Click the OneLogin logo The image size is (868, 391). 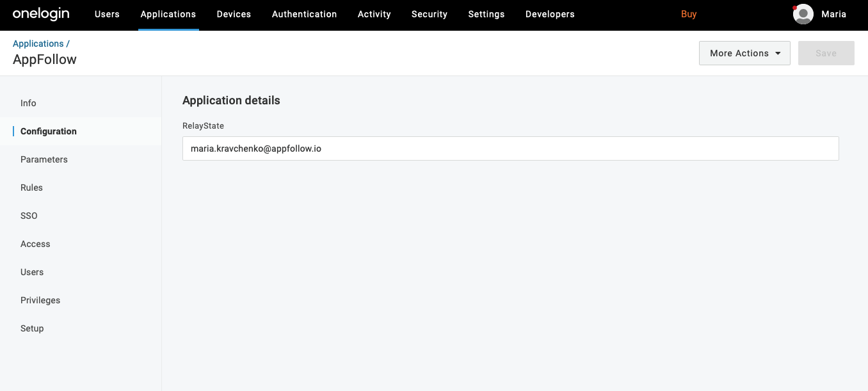[41, 14]
